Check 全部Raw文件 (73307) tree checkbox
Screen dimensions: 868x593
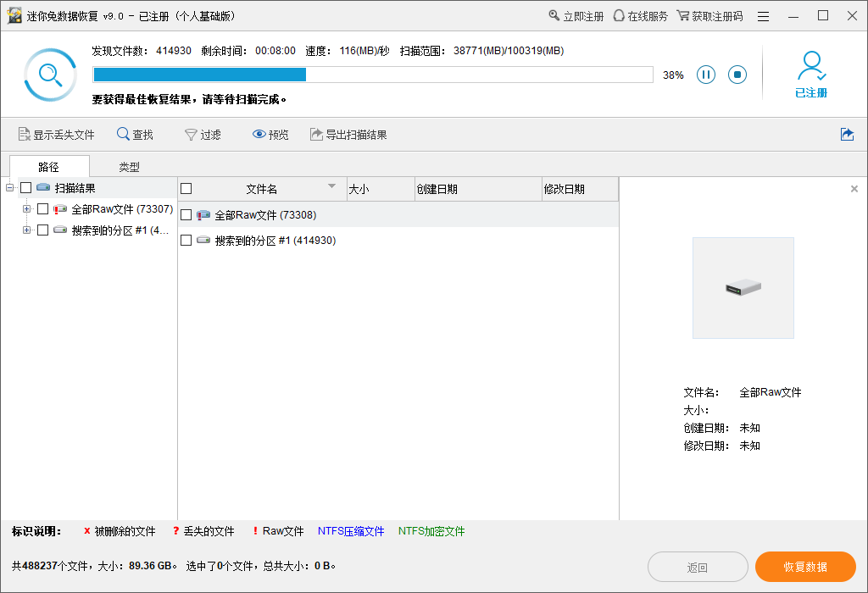coord(42,209)
